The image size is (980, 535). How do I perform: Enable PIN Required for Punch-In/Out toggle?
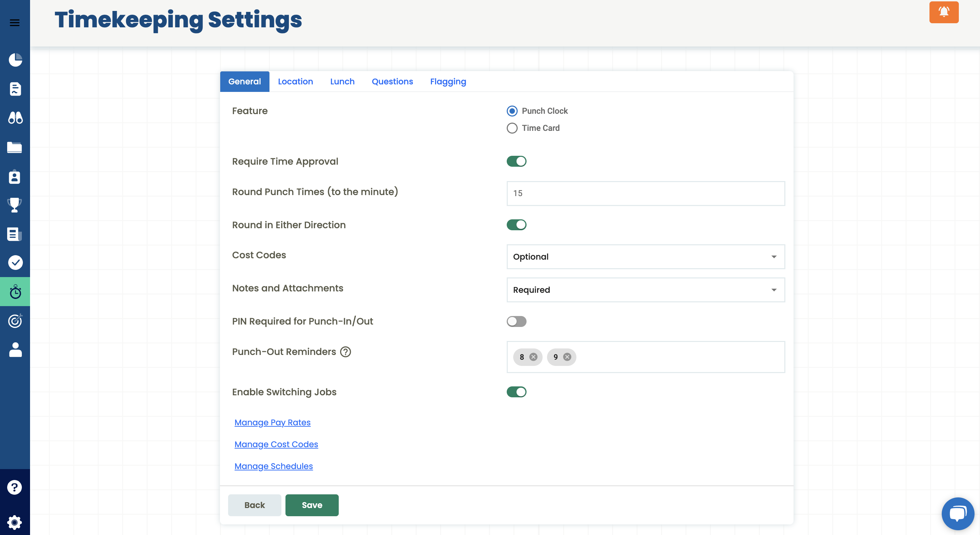516,321
